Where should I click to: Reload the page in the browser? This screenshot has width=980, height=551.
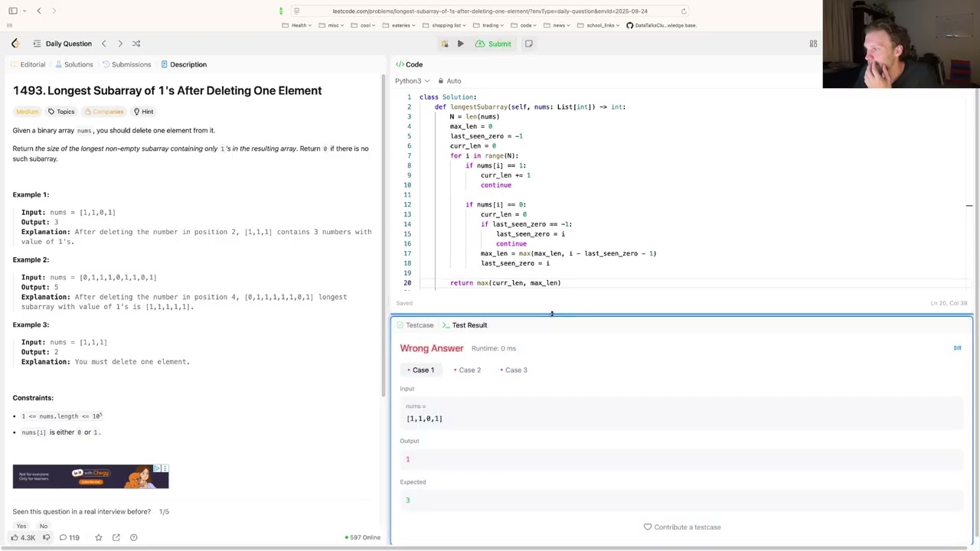click(684, 11)
